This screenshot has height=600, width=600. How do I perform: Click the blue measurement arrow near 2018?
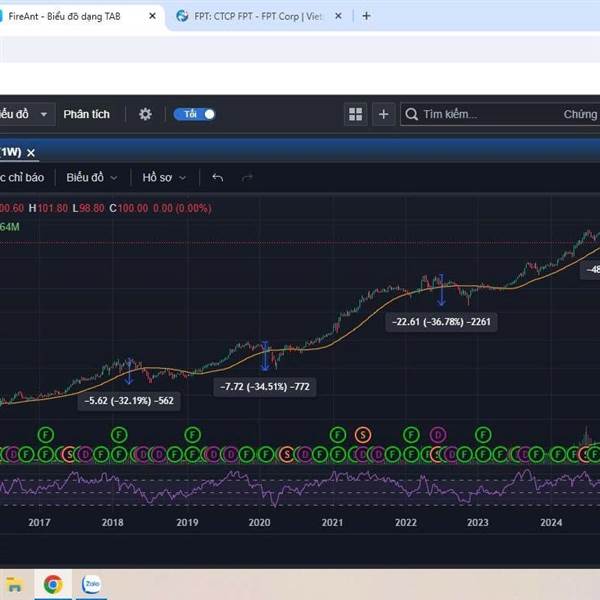tap(129, 371)
